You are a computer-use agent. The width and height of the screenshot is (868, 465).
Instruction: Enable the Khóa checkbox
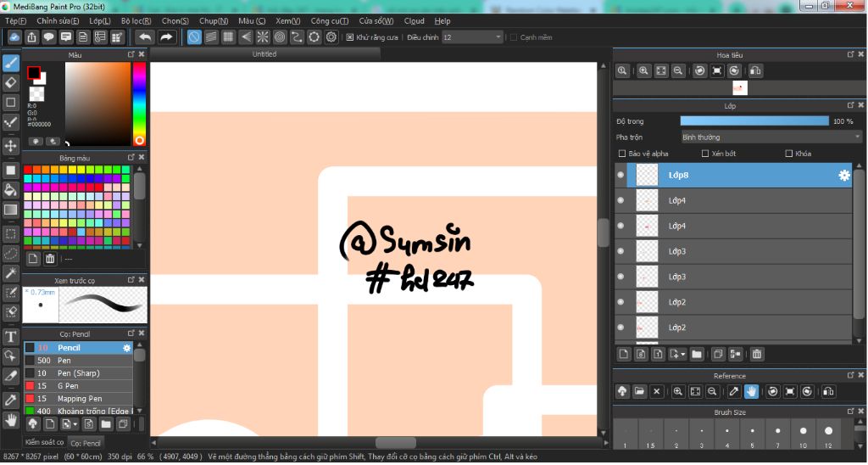[x=789, y=154]
